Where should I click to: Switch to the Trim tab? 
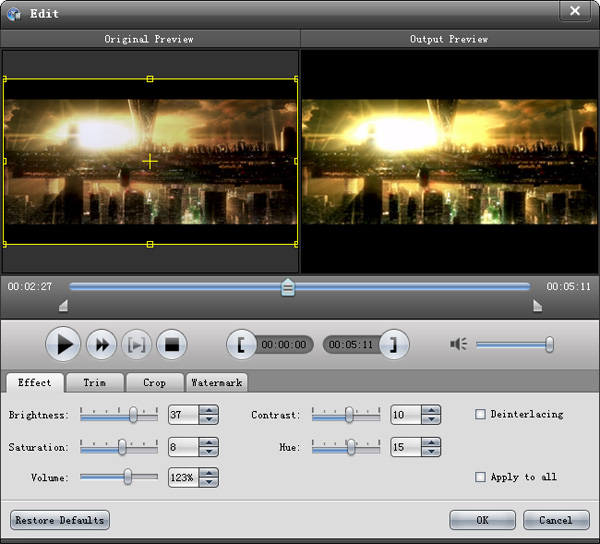coord(95,383)
